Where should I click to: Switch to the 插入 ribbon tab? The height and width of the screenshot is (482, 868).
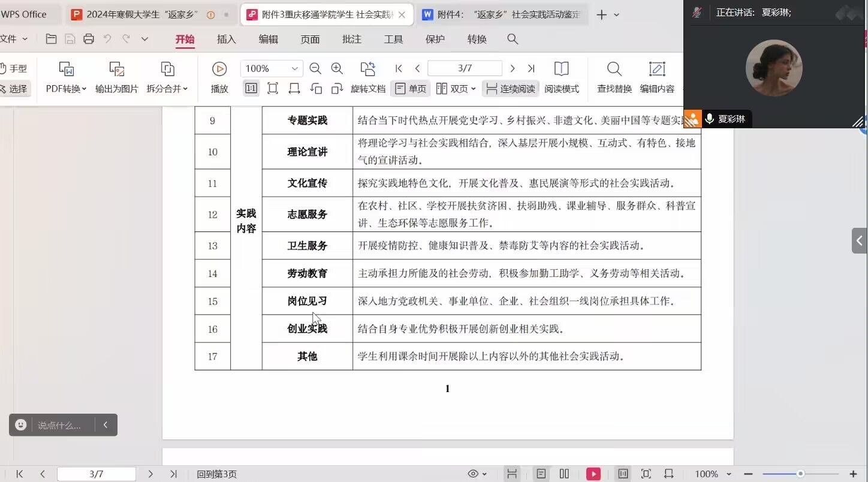coord(226,39)
